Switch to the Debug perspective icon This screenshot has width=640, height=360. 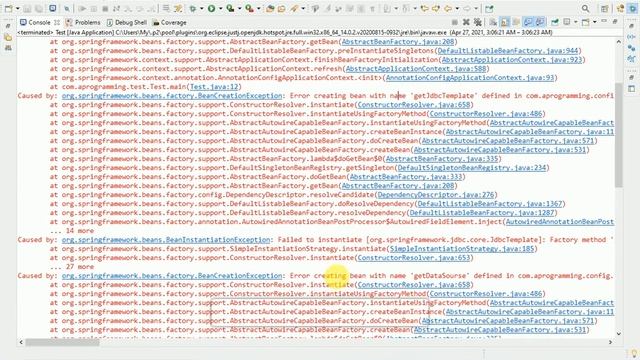pos(632,9)
